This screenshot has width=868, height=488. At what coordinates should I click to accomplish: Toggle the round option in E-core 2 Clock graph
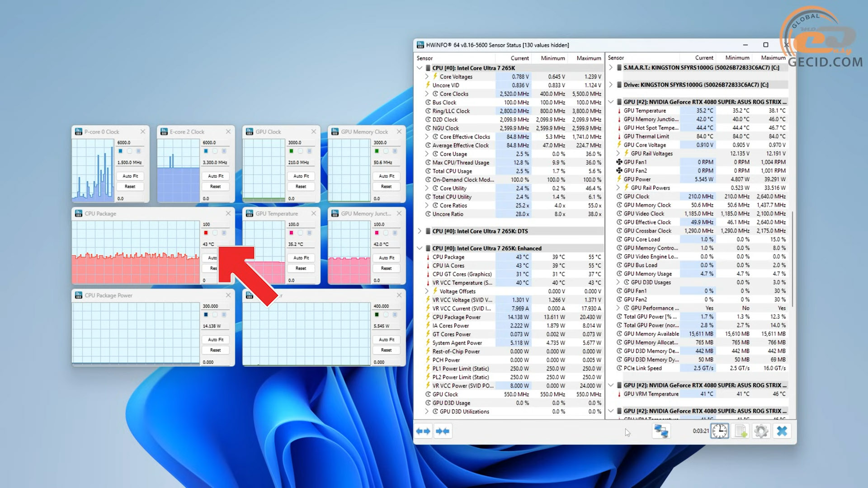[215, 151]
